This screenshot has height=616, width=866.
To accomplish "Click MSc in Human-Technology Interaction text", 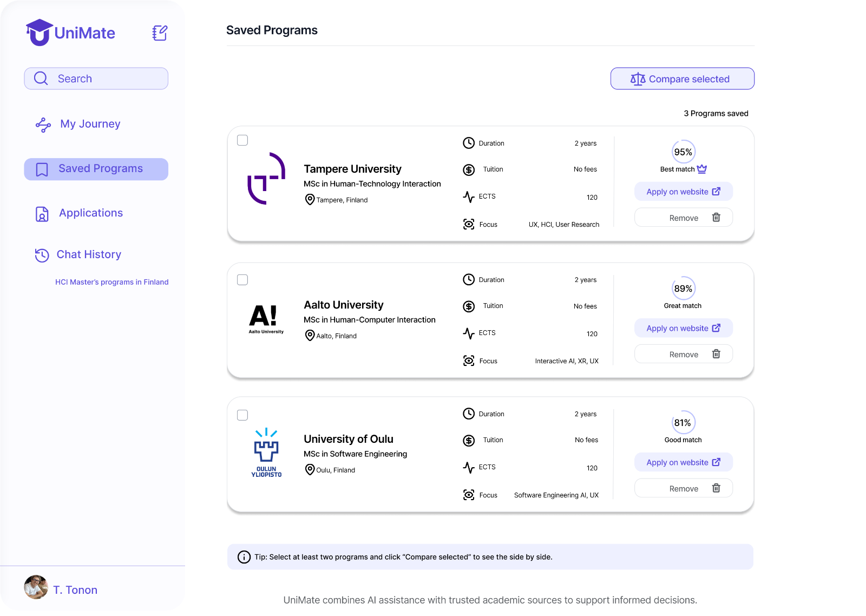I will tap(372, 184).
